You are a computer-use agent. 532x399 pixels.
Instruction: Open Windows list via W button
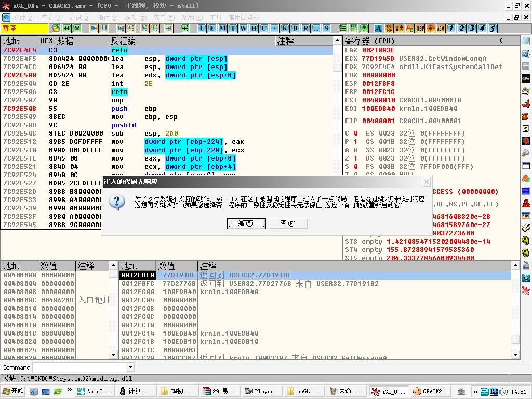[243, 28]
